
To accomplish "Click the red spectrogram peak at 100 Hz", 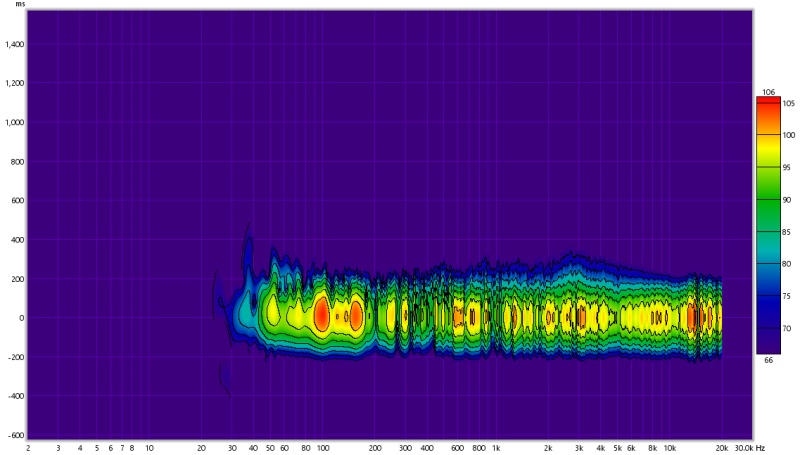I will click(x=321, y=315).
